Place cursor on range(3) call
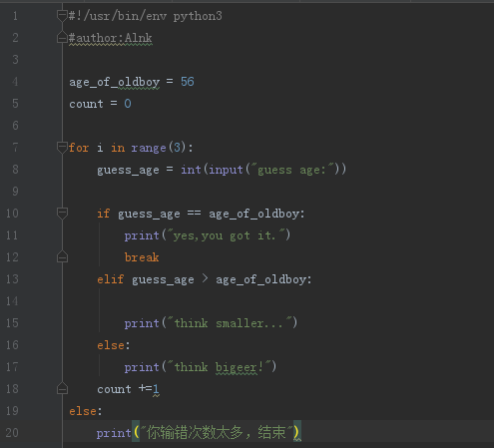The height and width of the screenshot is (448, 494). pyautogui.click(x=159, y=148)
